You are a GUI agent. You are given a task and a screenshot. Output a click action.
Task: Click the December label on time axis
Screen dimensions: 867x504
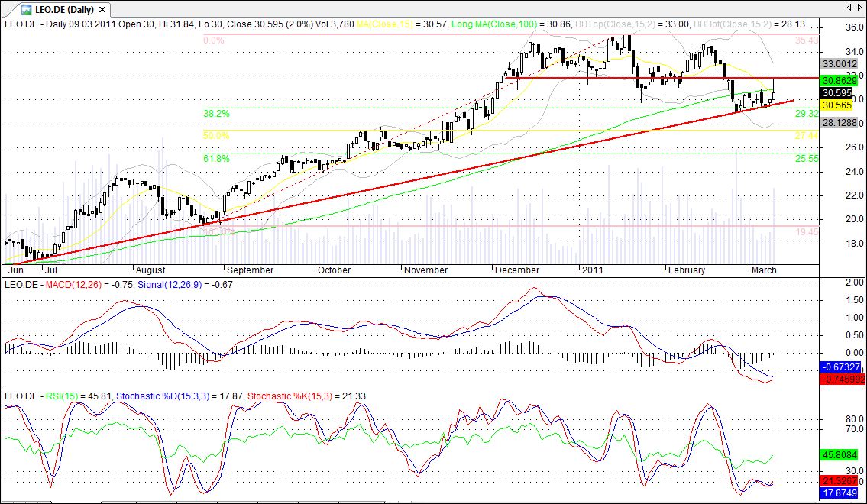(x=517, y=270)
